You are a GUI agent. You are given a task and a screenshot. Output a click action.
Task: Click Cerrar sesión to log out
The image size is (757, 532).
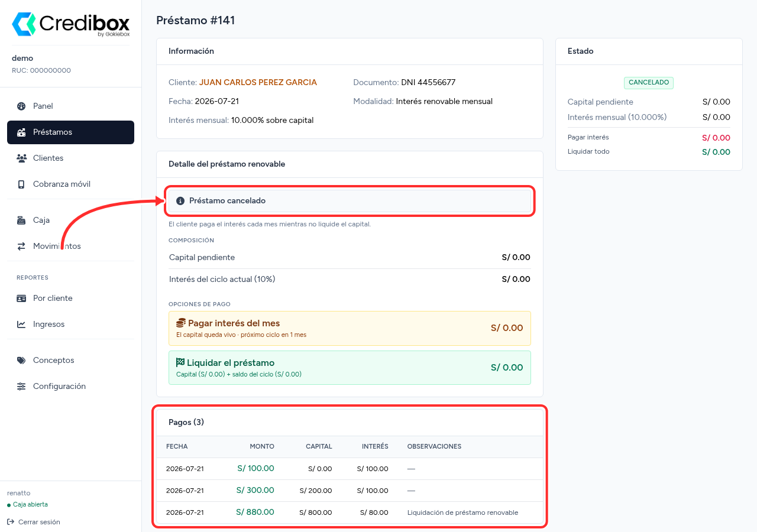34,522
